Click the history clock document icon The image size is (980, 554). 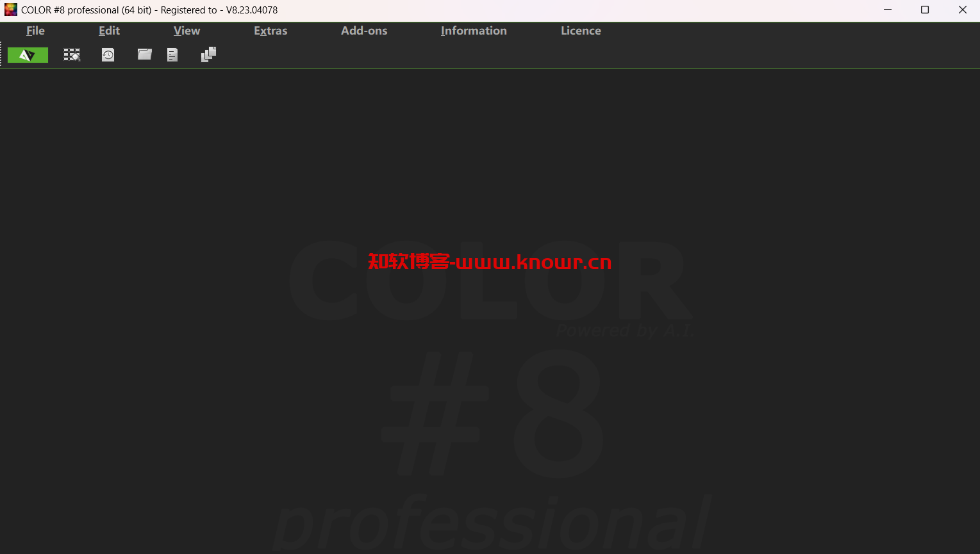[x=108, y=55]
